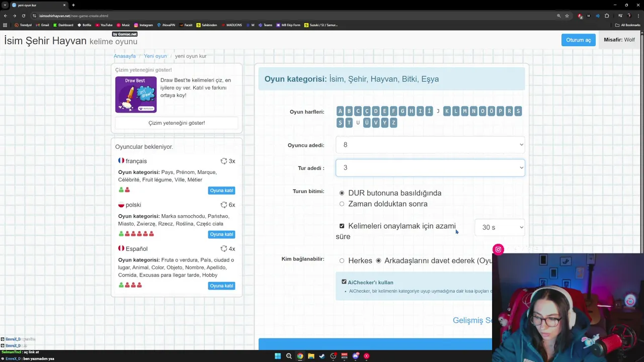Open Windows Start menu
The image size is (644, 362).
coord(278,356)
